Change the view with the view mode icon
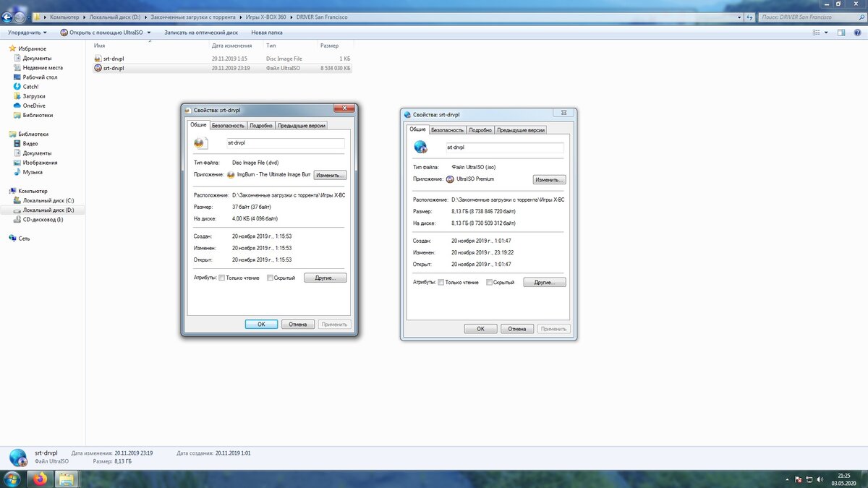 point(817,33)
